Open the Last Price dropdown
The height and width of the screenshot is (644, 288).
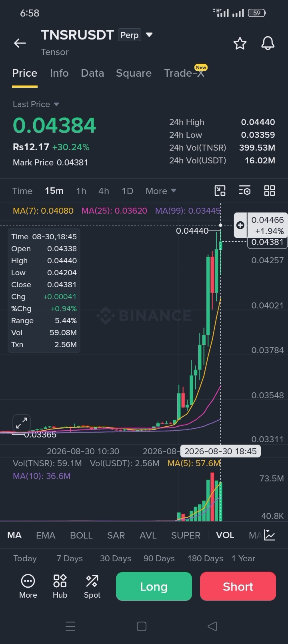click(36, 104)
